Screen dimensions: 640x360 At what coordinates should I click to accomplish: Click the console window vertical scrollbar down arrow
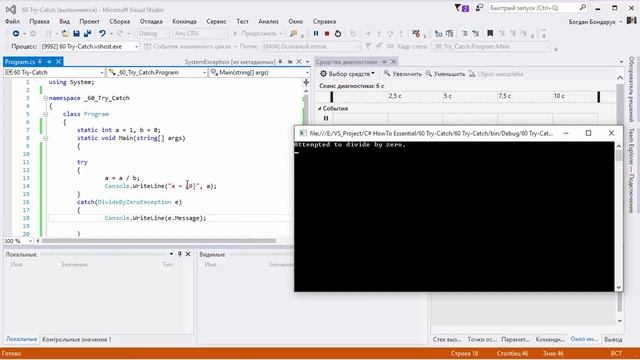point(619,287)
